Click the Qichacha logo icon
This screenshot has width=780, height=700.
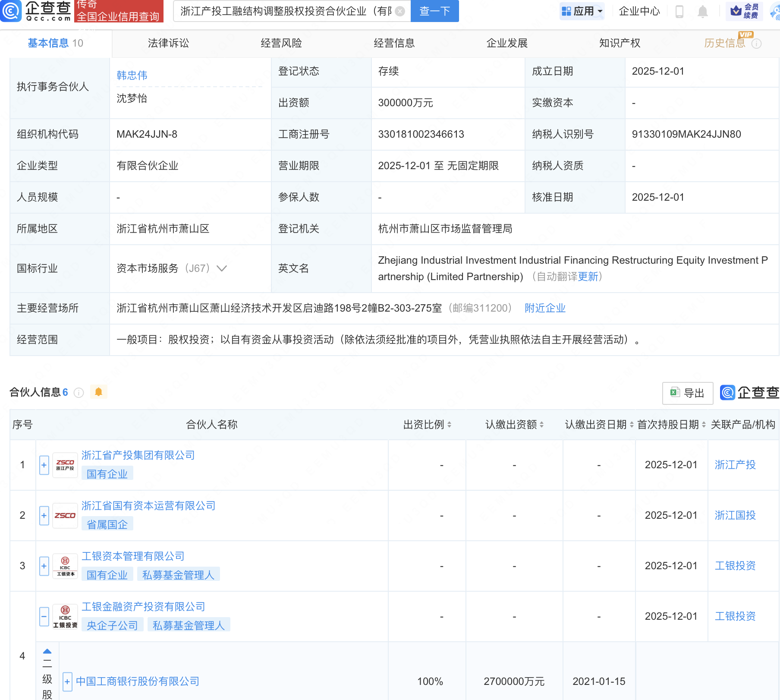(11, 11)
